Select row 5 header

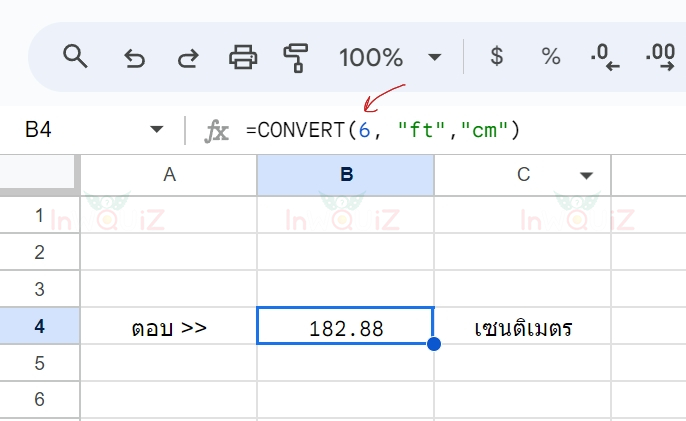click(x=40, y=363)
